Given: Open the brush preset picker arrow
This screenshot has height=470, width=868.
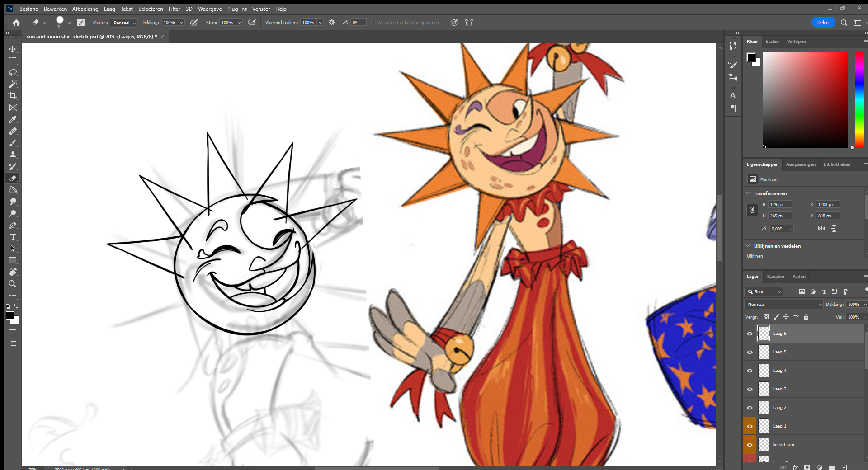Looking at the screenshot, I should coord(69,23).
